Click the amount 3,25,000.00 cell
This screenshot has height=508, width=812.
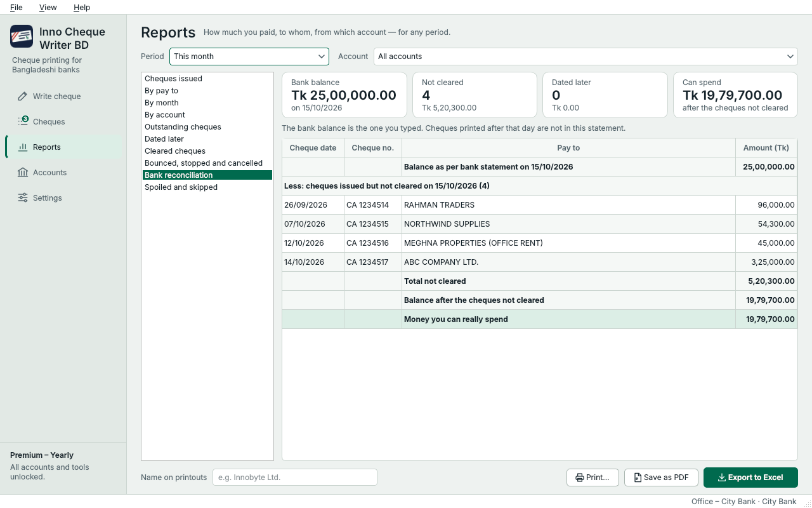click(766, 262)
